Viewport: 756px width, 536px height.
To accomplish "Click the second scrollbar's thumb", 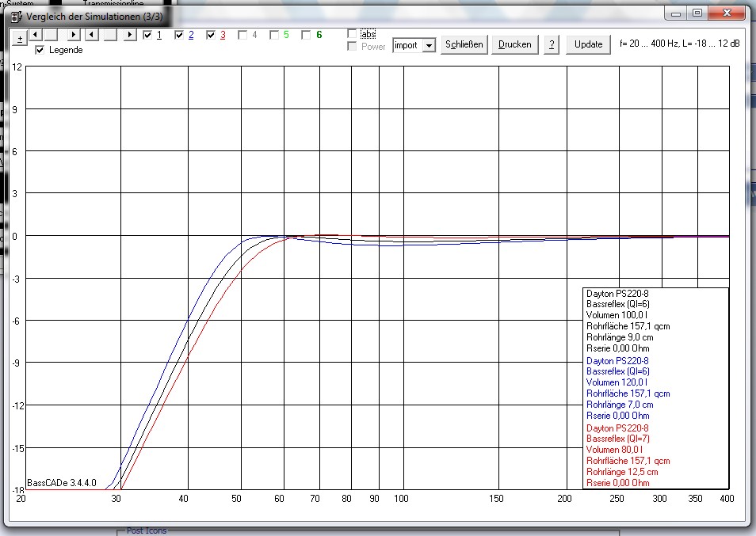I will point(110,35).
